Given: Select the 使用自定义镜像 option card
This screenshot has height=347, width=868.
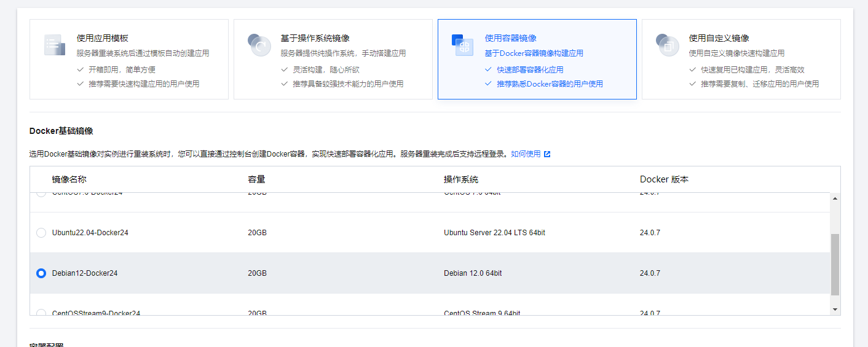Looking at the screenshot, I should (x=741, y=59).
